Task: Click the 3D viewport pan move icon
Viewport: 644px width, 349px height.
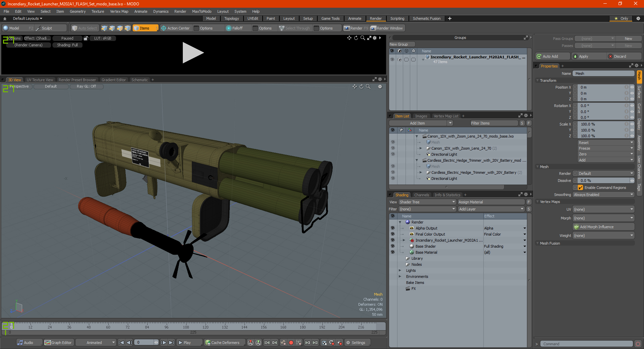Action: pos(355,87)
